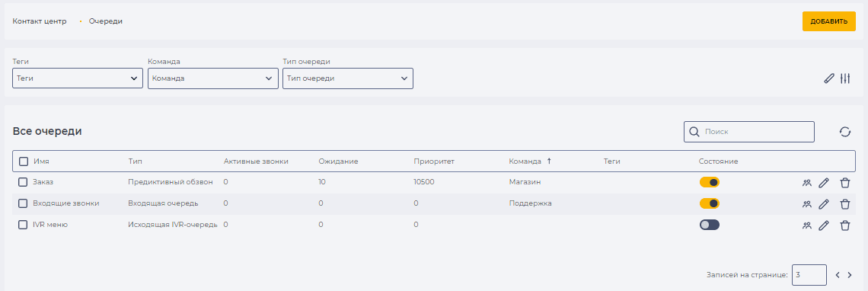Click the Магазин team cell

[525, 182]
